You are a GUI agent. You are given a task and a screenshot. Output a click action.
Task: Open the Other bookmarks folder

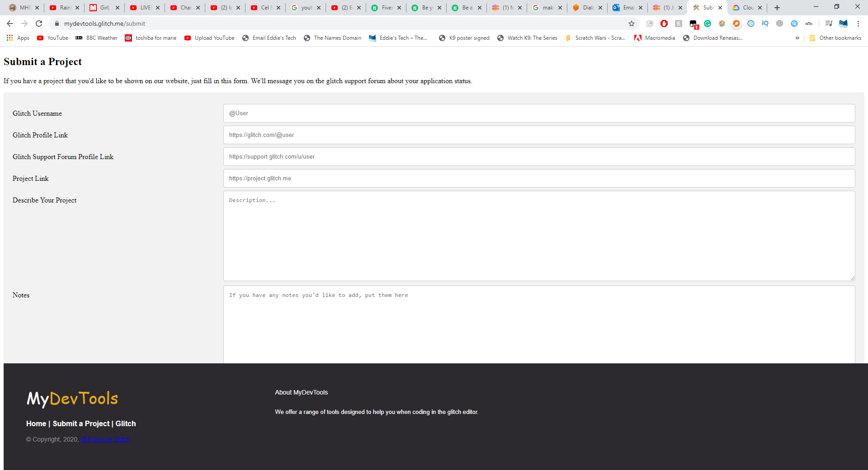pos(835,38)
